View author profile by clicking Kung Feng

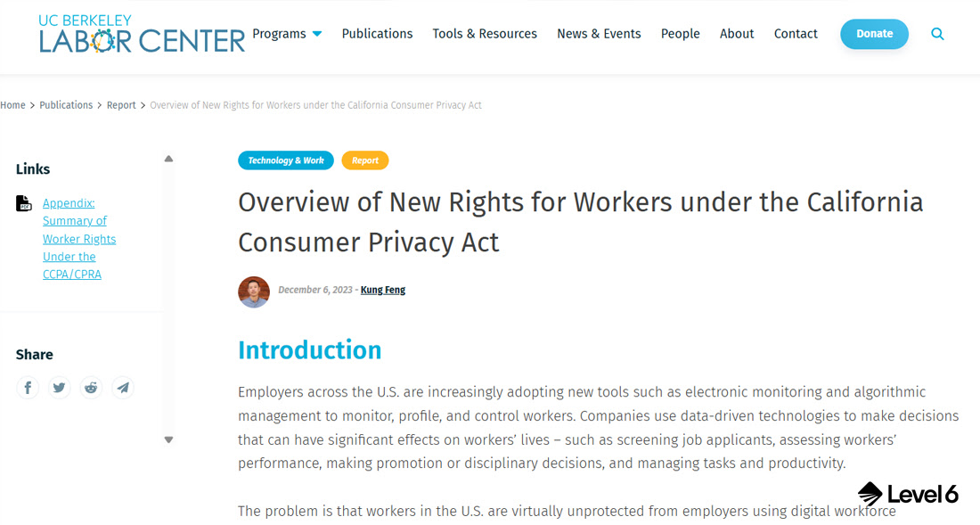tap(383, 290)
